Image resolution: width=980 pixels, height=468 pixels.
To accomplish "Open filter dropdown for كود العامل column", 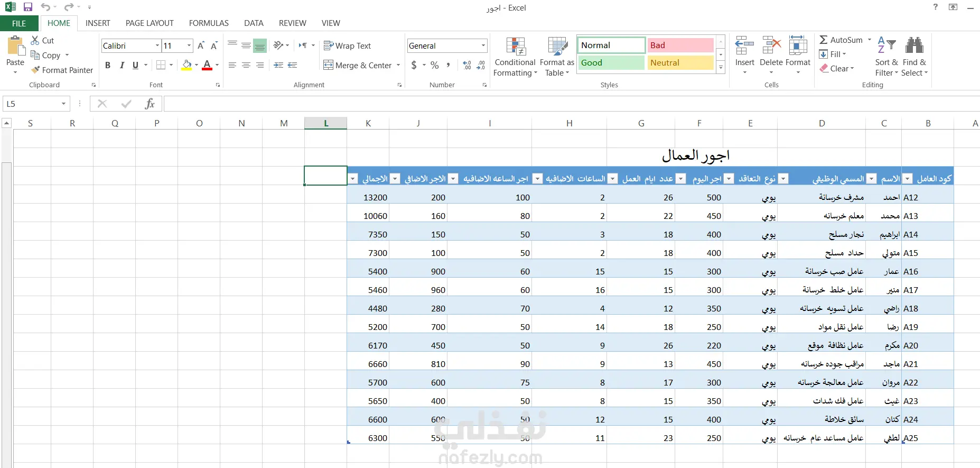I will (907, 179).
